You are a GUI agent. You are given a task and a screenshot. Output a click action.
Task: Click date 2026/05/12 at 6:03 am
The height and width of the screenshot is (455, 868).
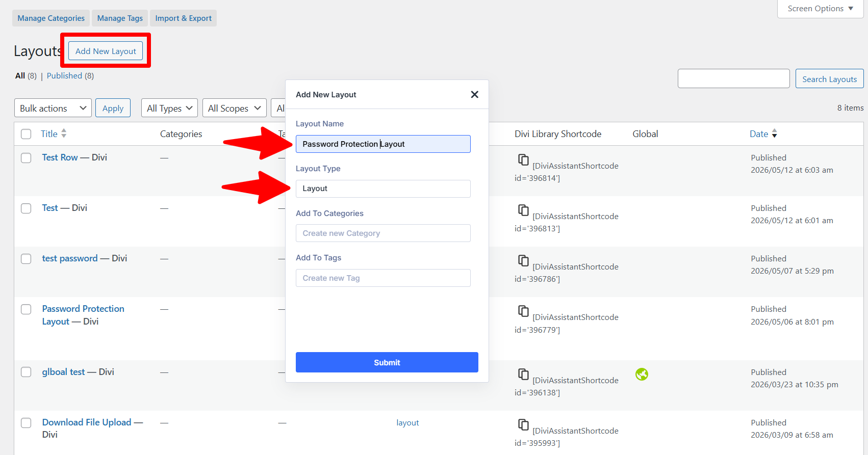tap(792, 170)
